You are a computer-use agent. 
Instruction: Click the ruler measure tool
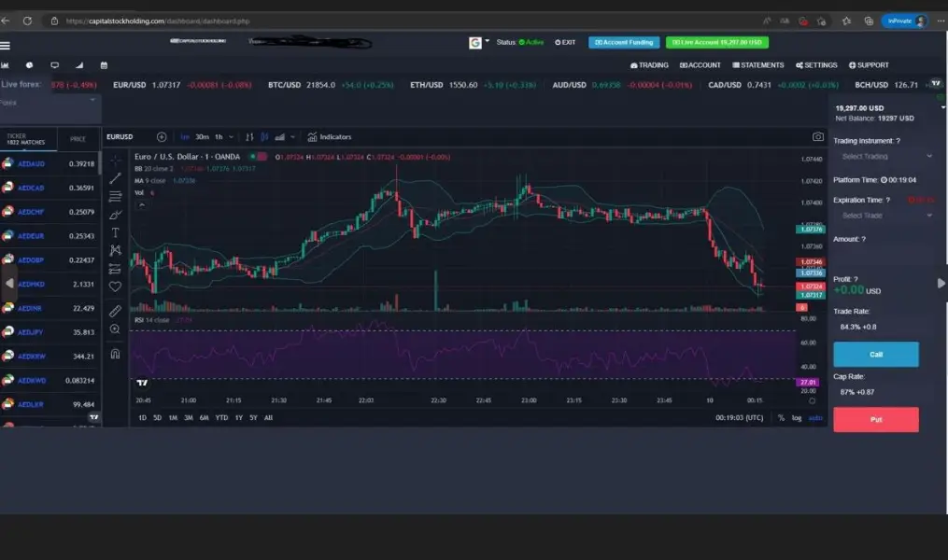click(116, 311)
